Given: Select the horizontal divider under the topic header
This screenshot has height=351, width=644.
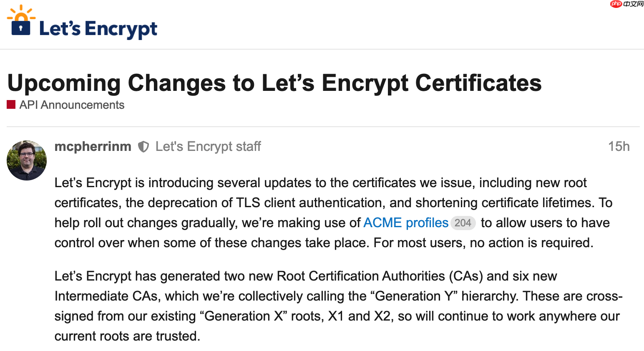Looking at the screenshot, I should pyautogui.click(x=322, y=127).
